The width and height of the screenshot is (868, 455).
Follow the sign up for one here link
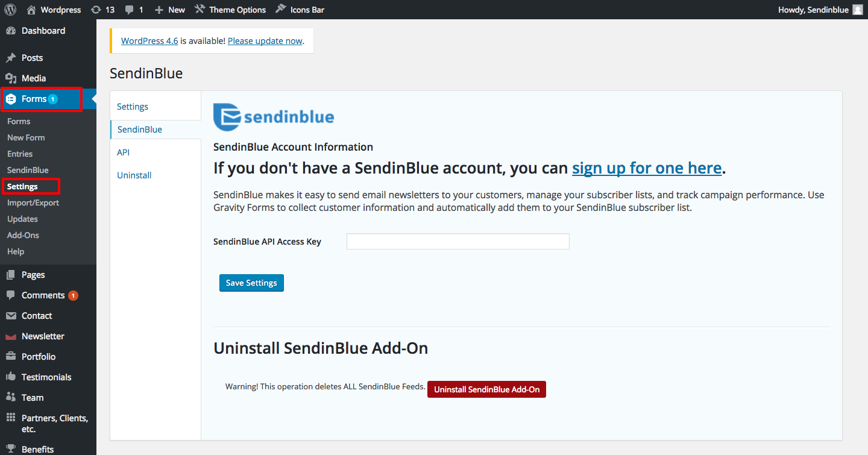pyautogui.click(x=647, y=168)
